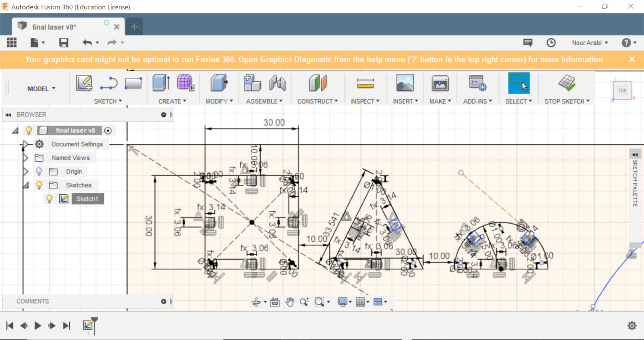Screen dimensions: 644x340
Task: Expand the Origin node
Action: (25, 171)
